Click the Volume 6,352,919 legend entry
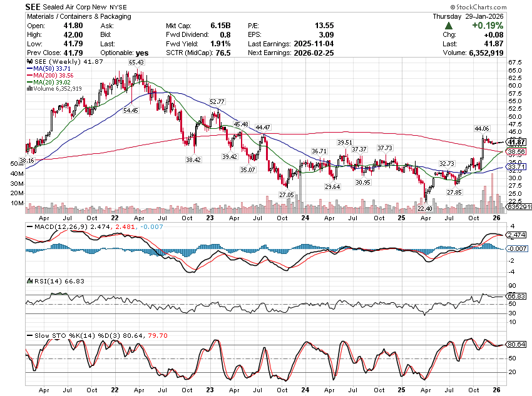This screenshot has height=396, width=532. pos(56,89)
